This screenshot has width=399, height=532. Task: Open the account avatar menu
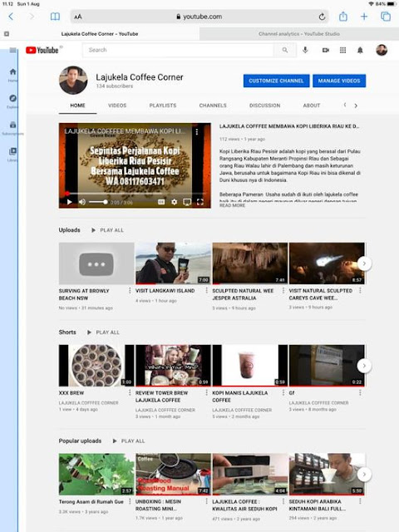click(382, 50)
